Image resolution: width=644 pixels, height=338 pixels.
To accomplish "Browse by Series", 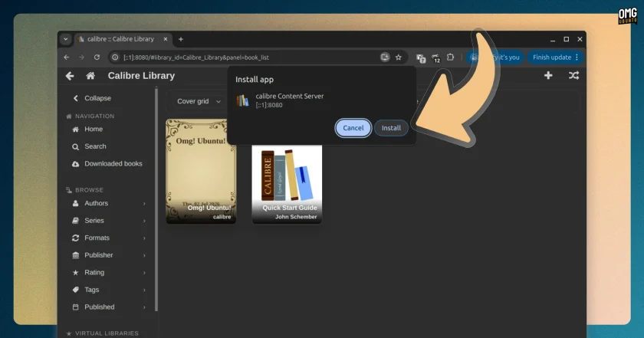I will click(x=94, y=221).
